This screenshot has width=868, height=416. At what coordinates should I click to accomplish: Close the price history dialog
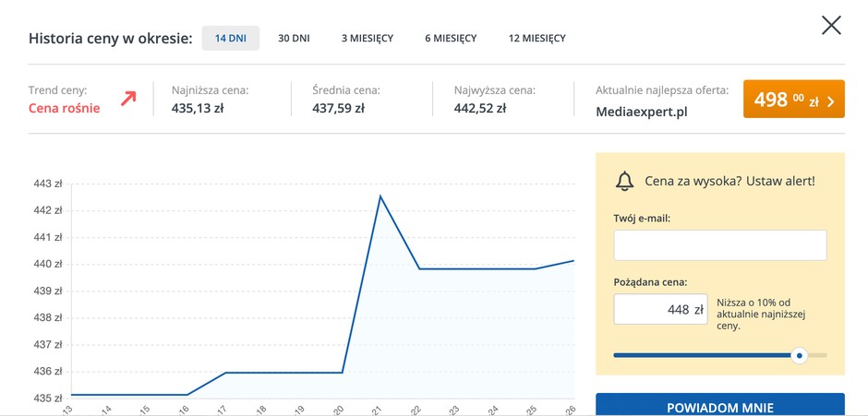pos(831,26)
